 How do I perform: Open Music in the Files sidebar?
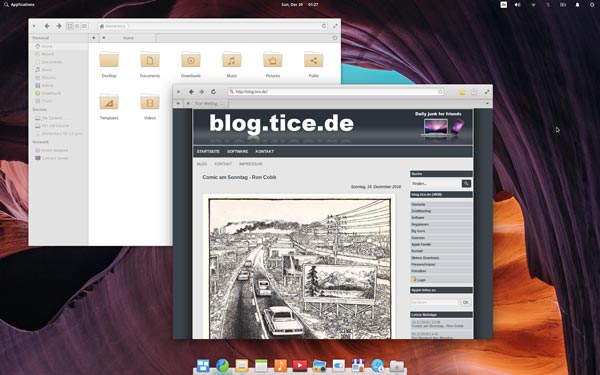coord(59,70)
